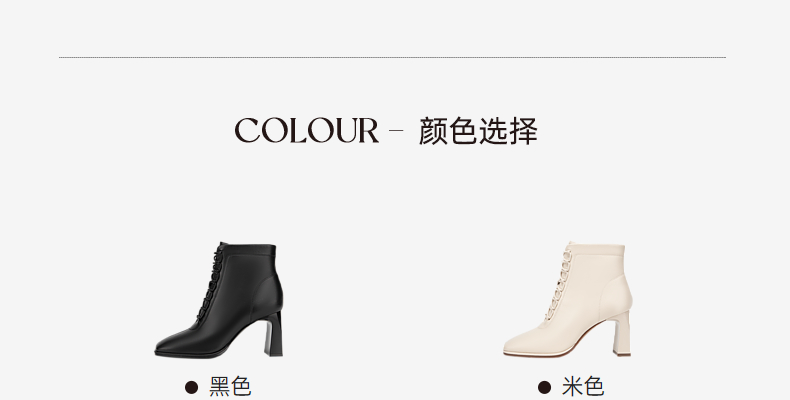Click the 颜色选择 heading text

[478, 131]
